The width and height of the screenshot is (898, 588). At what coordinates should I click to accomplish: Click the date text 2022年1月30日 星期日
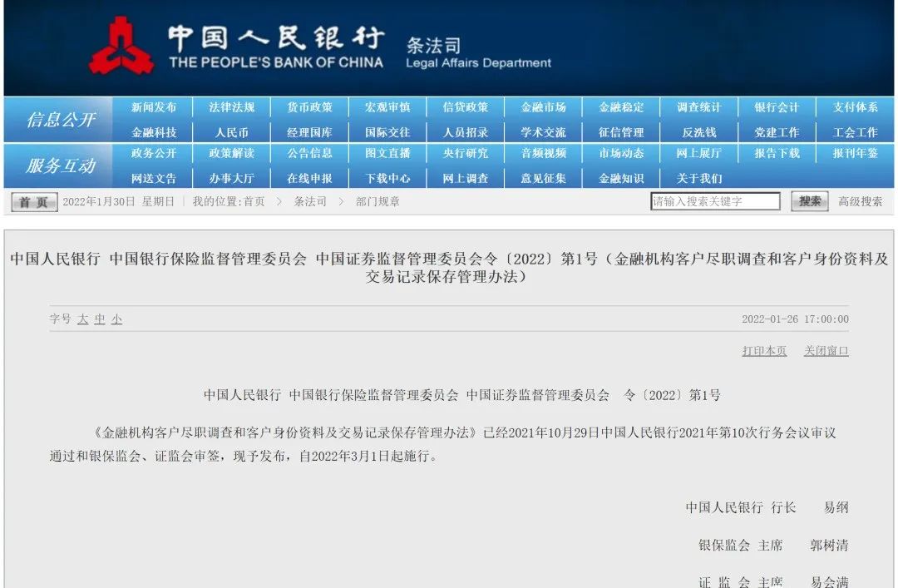click(119, 202)
